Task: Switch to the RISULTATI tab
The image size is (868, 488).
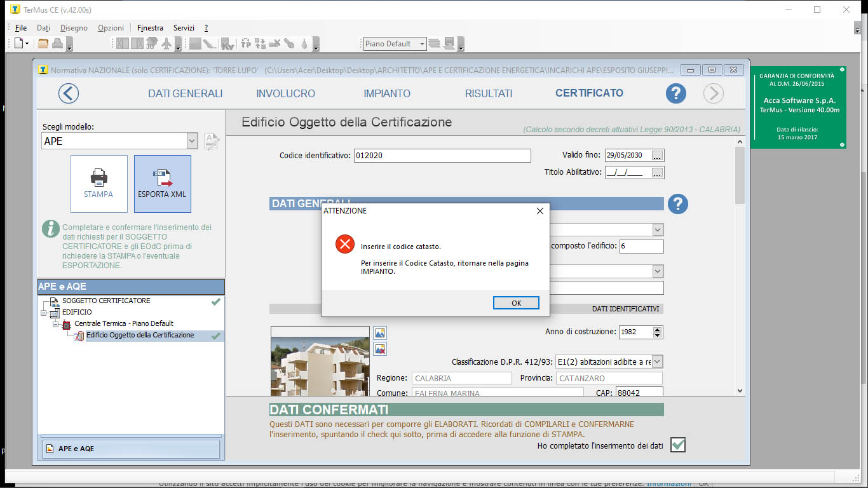Action: pyautogui.click(x=488, y=93)
